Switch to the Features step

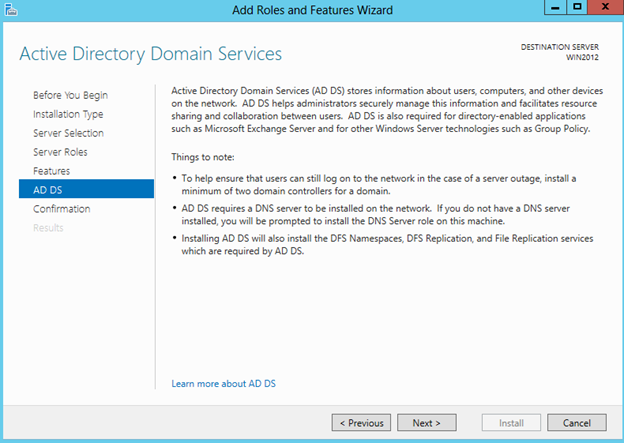click(x=52, y=171)
